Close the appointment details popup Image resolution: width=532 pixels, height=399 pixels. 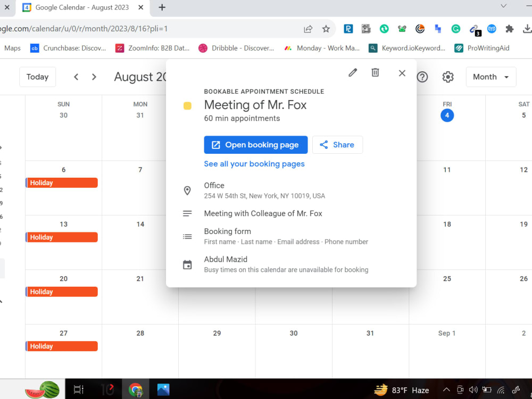402,73
